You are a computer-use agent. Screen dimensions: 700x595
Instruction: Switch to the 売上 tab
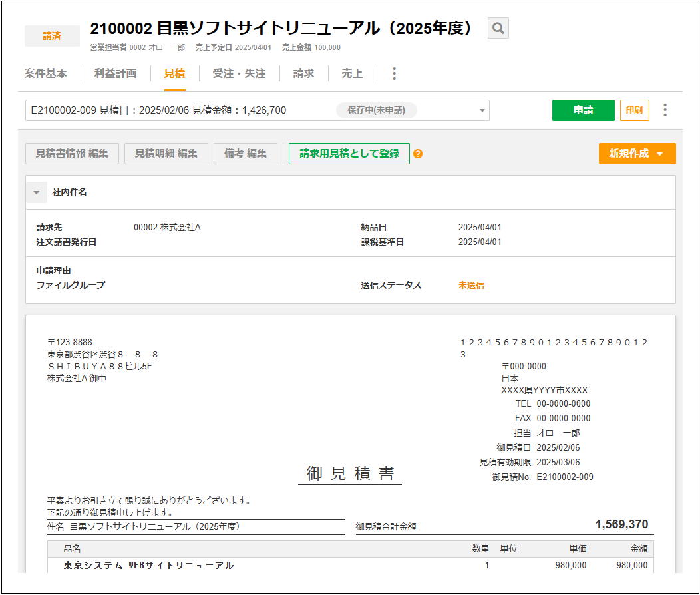click(x=352, y=73)
